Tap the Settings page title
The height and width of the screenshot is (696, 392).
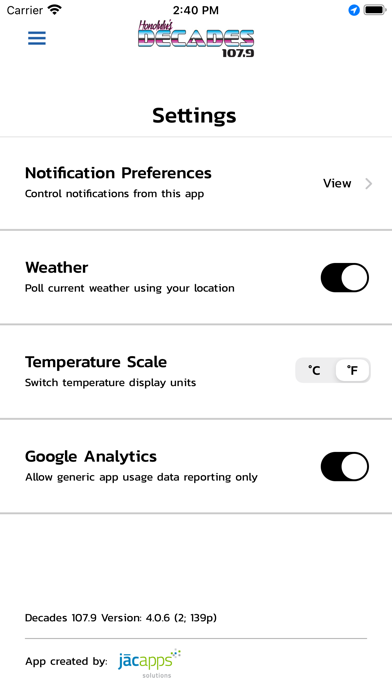pyautogui.click(x=194, y=115)
